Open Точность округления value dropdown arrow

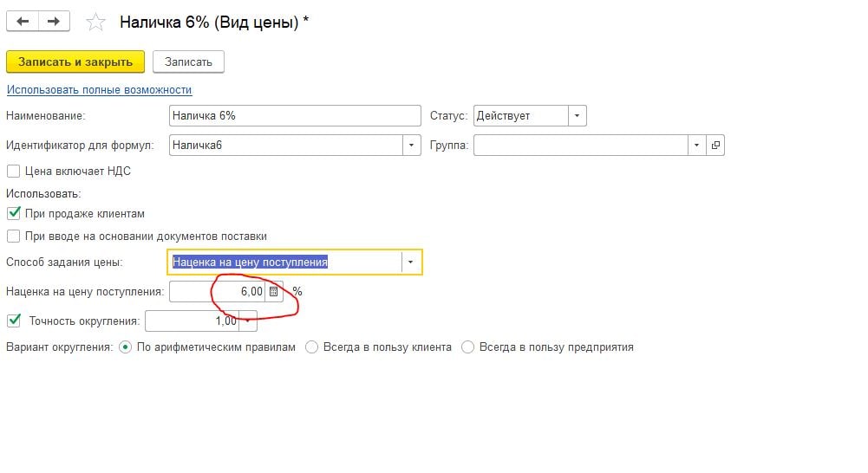[x=248, y=321]
